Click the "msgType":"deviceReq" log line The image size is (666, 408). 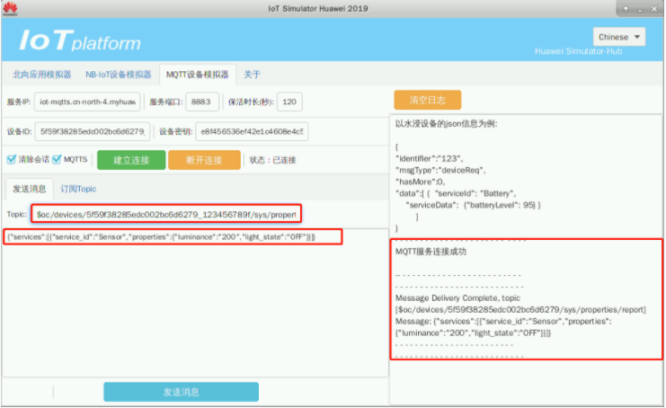(440, 170)
